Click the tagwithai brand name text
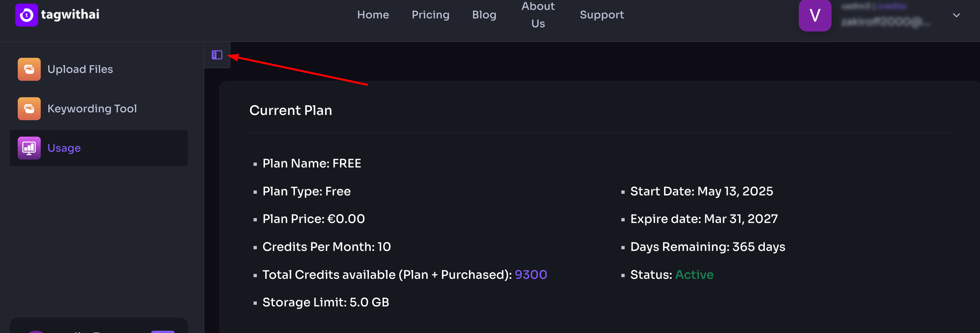The width and height of the screenshot is (980, 333). pos(70,14)
